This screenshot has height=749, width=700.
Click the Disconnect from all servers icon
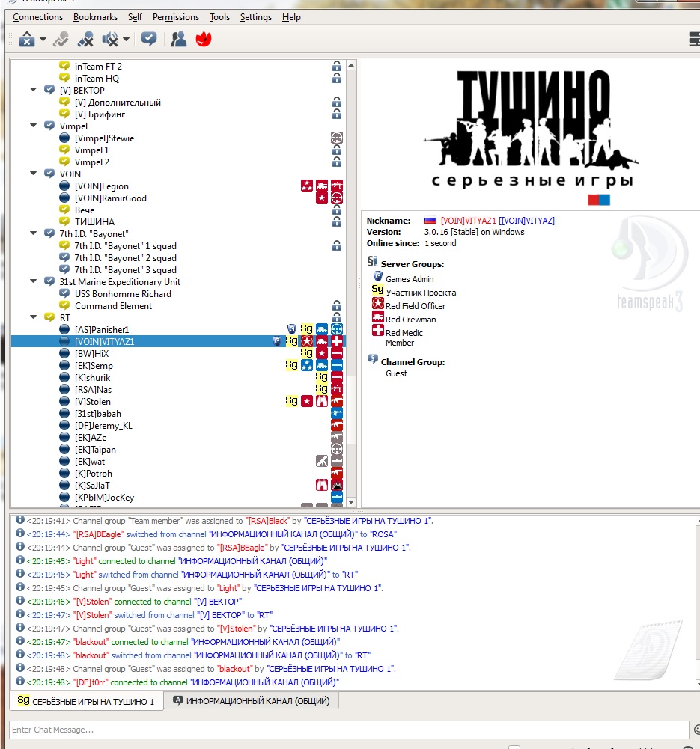pyautogui.click(x=85, y=39)
